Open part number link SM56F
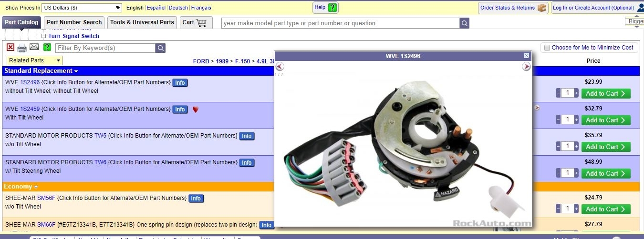 point(46,198)
